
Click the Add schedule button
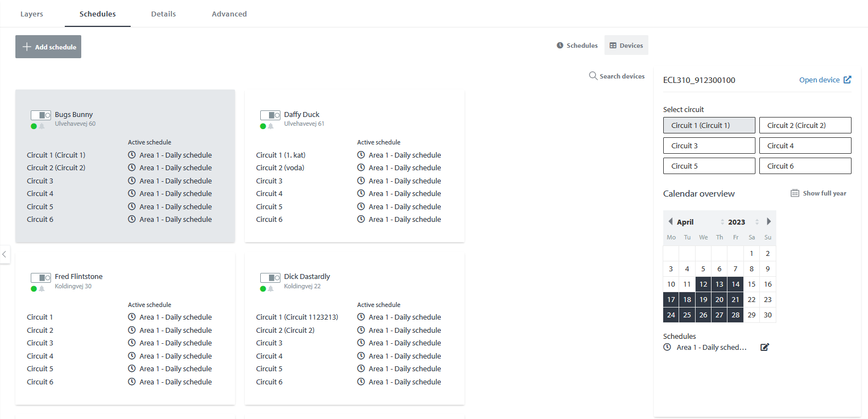(48, 47)
